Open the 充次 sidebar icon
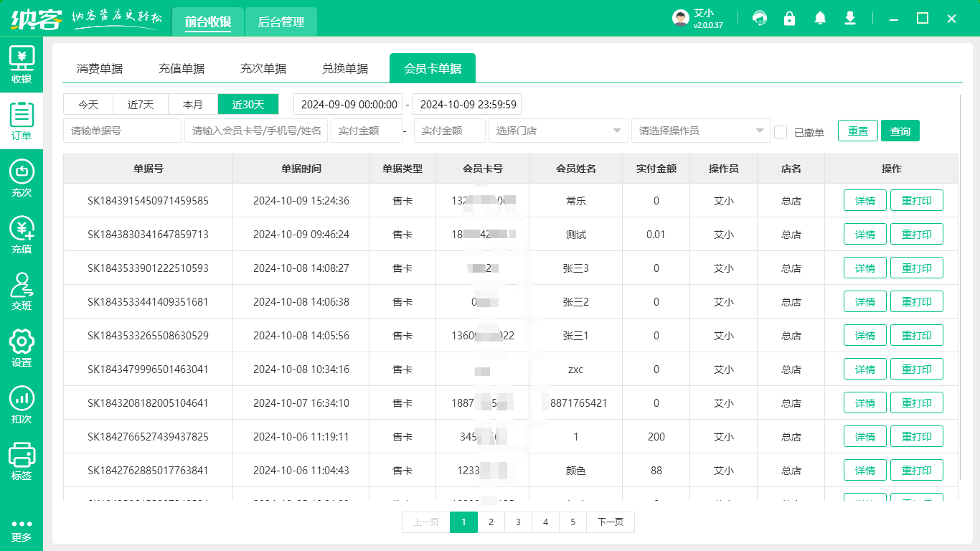980x551 pixels. click(22, 178)
